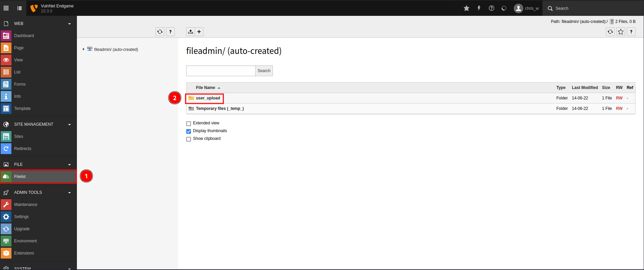Screen dimensions: 644x270
Task: Open the View module
Action: pyautogui.click(x=38, y=60)
